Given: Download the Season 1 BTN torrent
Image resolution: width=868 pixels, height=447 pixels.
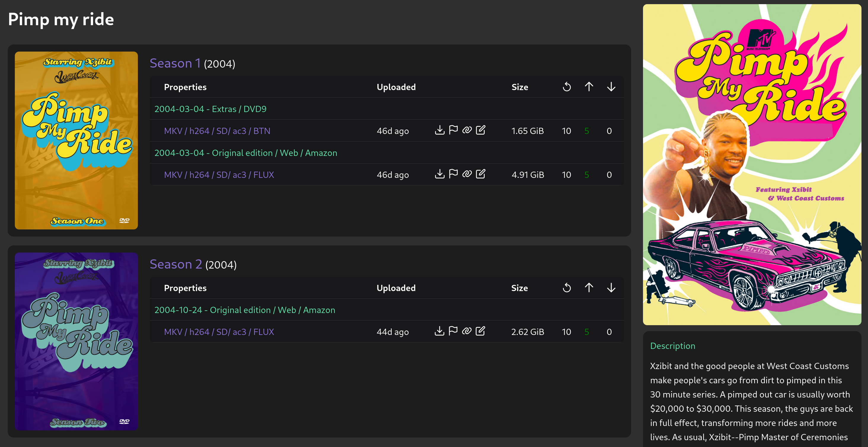Looking at the screenshot, I should coord(439,130).
